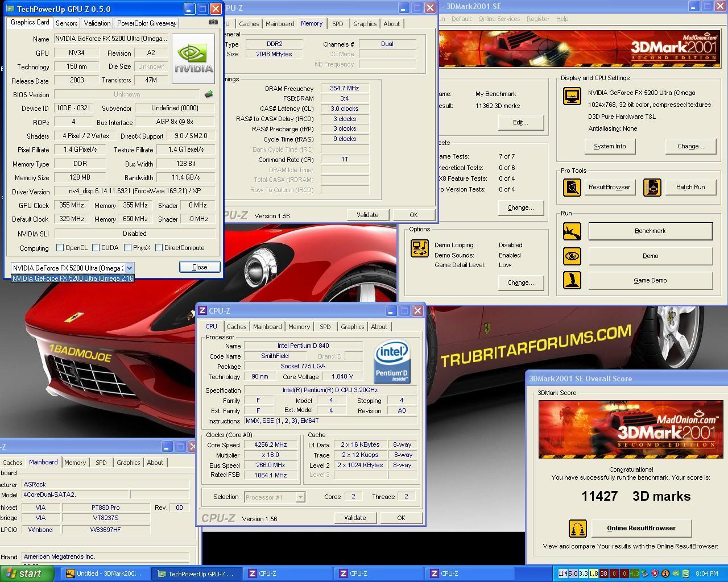Toggle the CUDA checkbox
The height and width of the screenshot is (582, 728).
(x=96, y=248)
